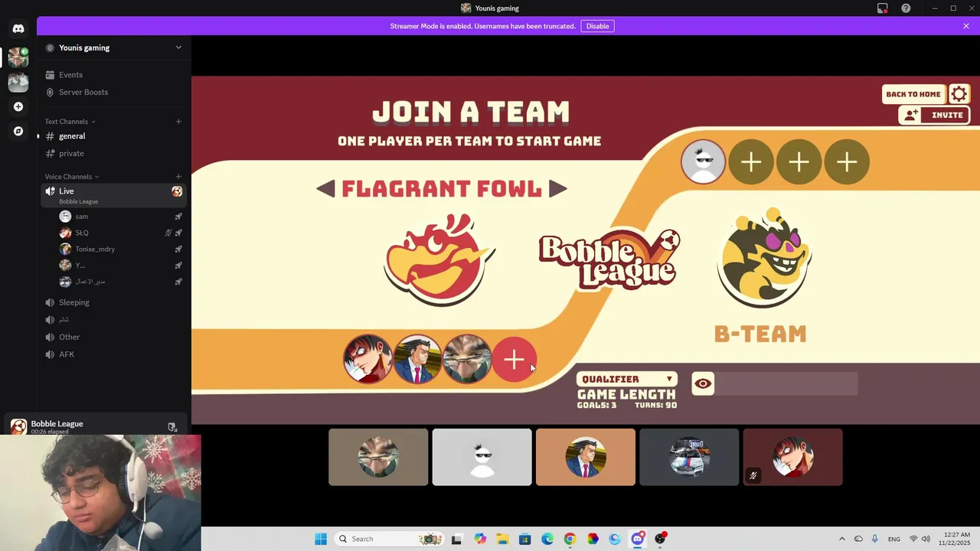Click the Add a Server plus icon

click(x=18, y=106)
